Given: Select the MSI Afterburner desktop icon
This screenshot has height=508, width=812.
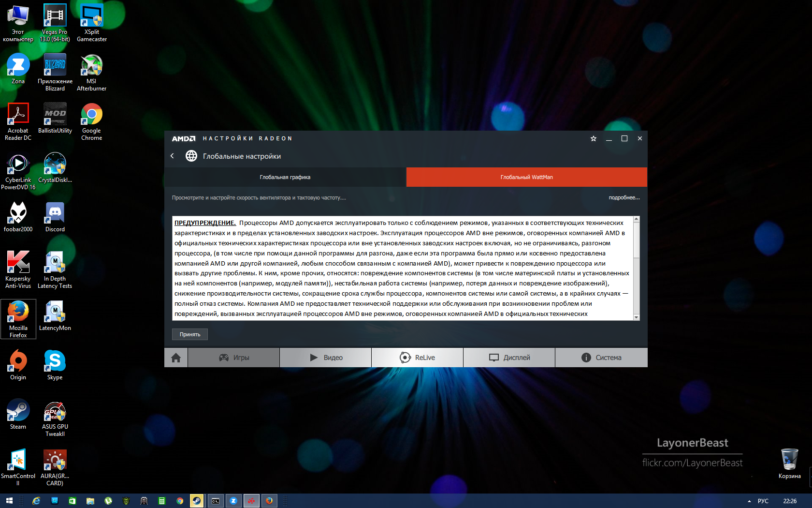Looking at the screenshot, I should [x=92, y=73].
